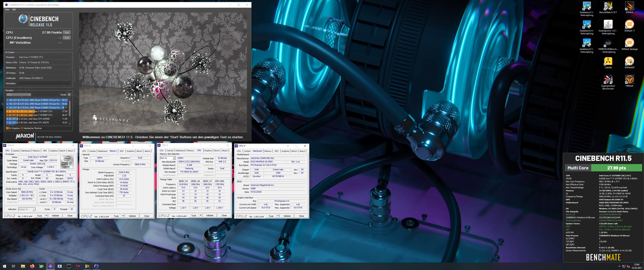
Task: Switch to SPD tab in CPU-Z Memory window
Action: [x=121, y=151]
